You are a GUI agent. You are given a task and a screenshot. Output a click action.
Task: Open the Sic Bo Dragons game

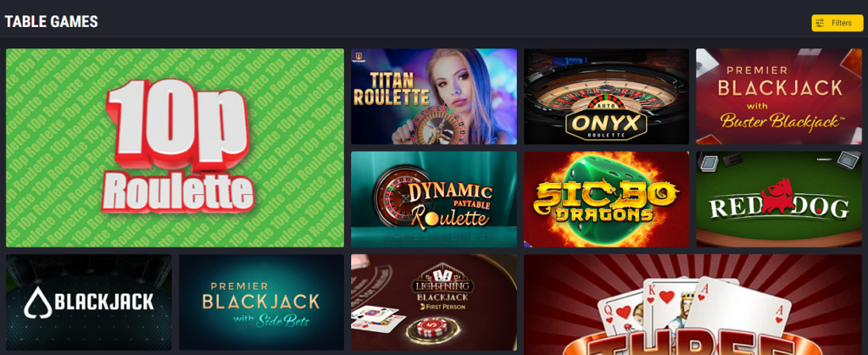coord(606,199)
